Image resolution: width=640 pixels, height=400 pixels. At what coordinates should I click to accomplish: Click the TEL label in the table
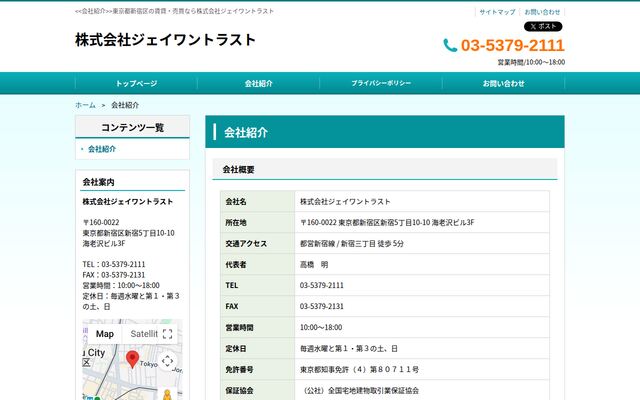click(x=231, y=285)
